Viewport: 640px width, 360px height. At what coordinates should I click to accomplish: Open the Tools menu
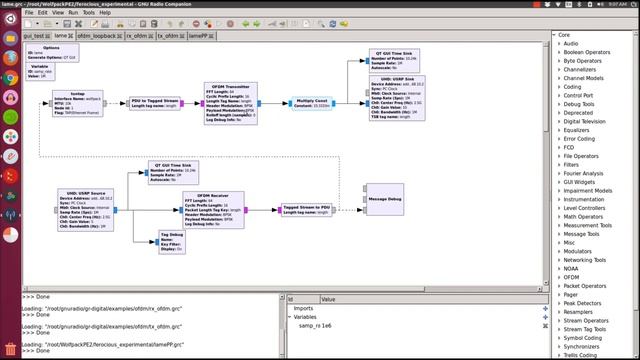(89, 13)
